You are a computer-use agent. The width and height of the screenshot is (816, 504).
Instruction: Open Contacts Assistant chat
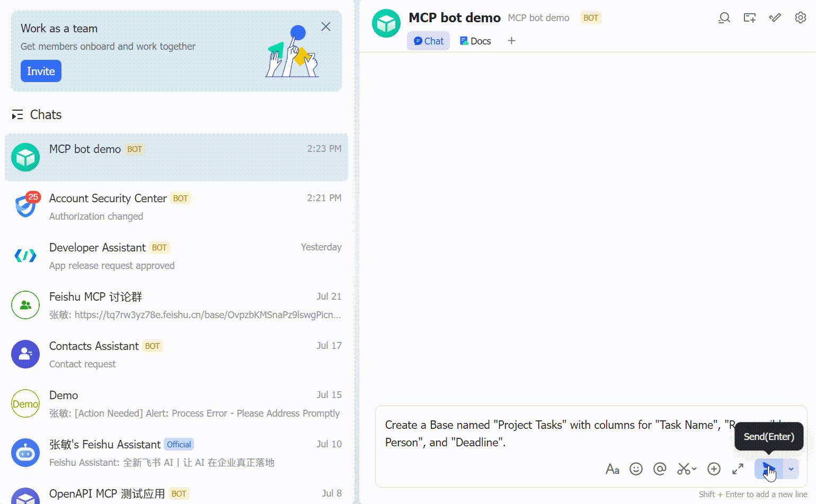pyautogui.click(x=176, y=354)
